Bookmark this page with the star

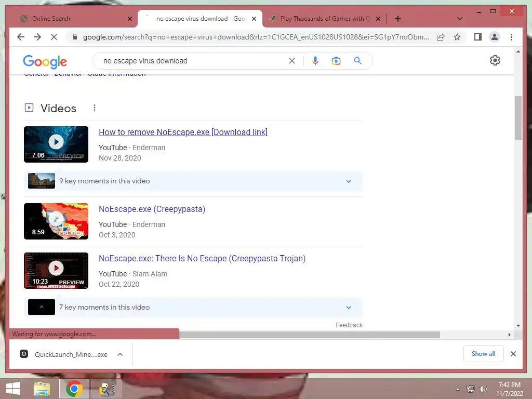pyautogui.click(x=457, y=37)
